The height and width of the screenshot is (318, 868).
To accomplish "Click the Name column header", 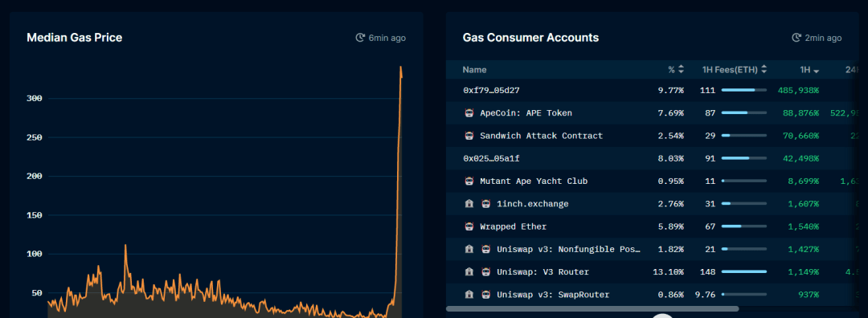I will 474,70.
